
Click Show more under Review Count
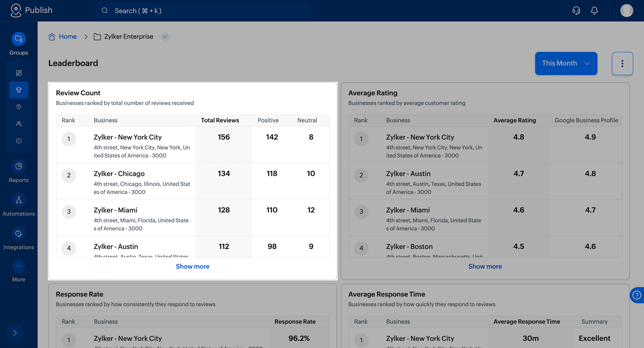(x=192, y=267)
